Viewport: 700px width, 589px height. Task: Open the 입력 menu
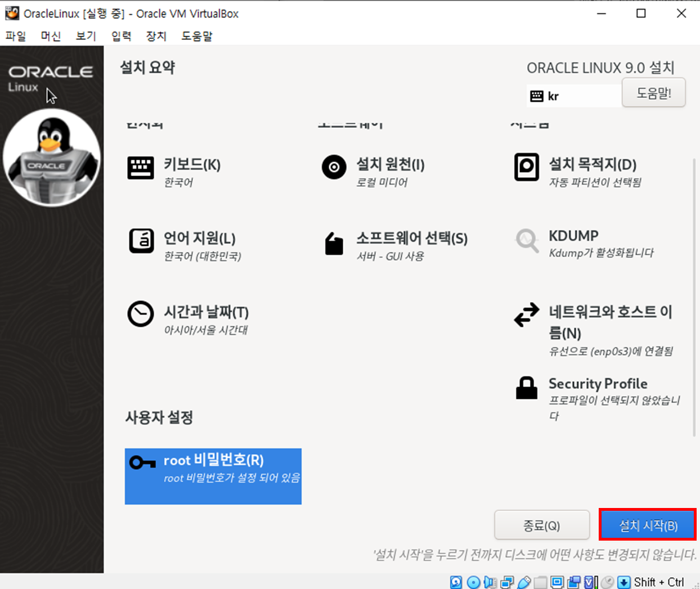coord(121,36)
